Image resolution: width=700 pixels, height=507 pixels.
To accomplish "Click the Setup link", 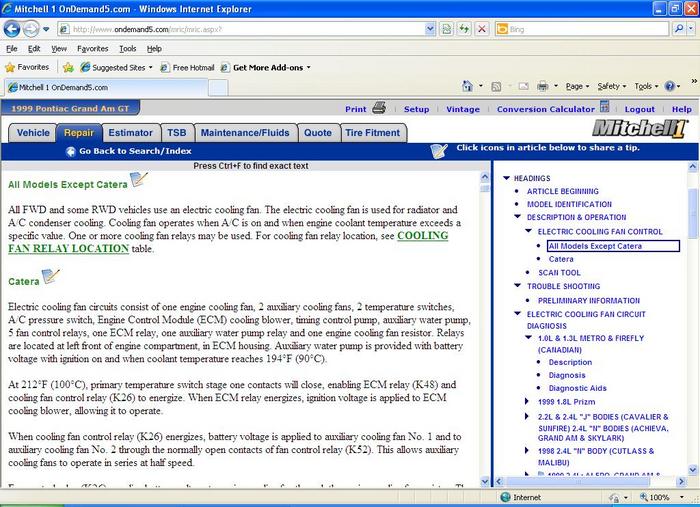I will pyautogui.click(x=417, y=109).
